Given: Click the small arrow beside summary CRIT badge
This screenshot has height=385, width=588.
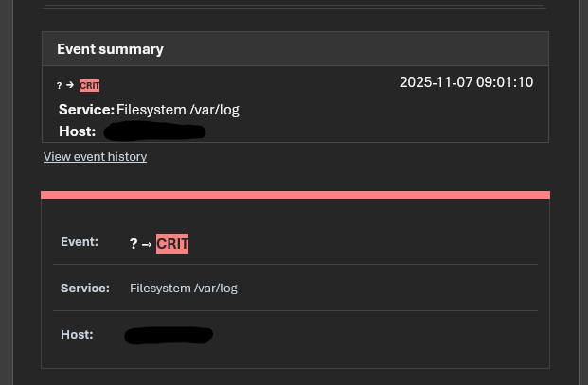Looking at the screenshot, I should click(70, 85).
